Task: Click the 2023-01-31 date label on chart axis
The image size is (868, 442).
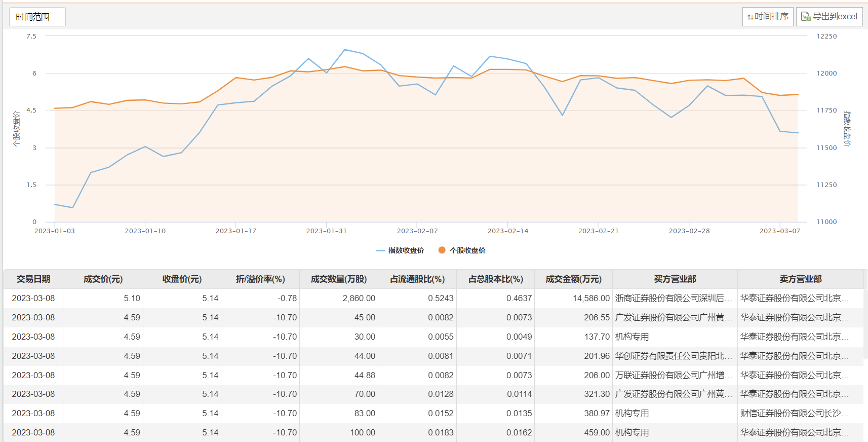Action: click(327, 231)
